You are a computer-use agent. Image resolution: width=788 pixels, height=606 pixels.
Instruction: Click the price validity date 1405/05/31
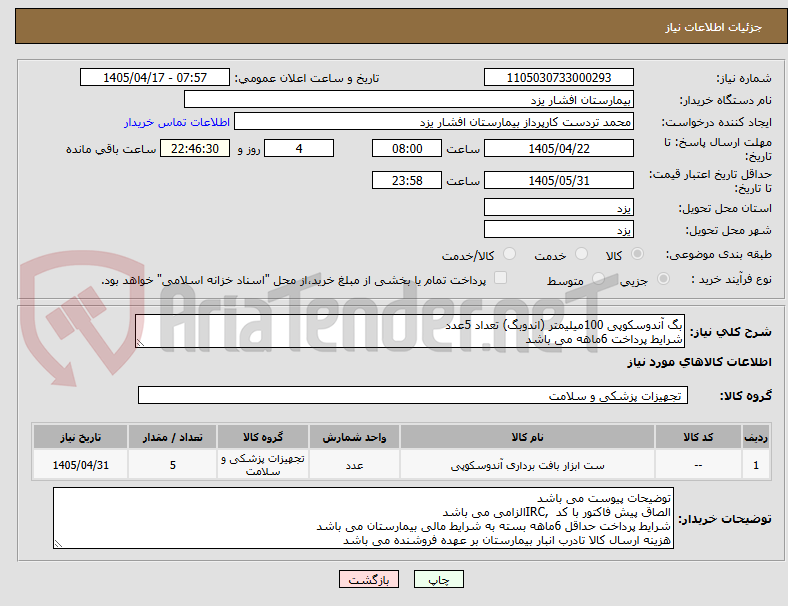558,180
